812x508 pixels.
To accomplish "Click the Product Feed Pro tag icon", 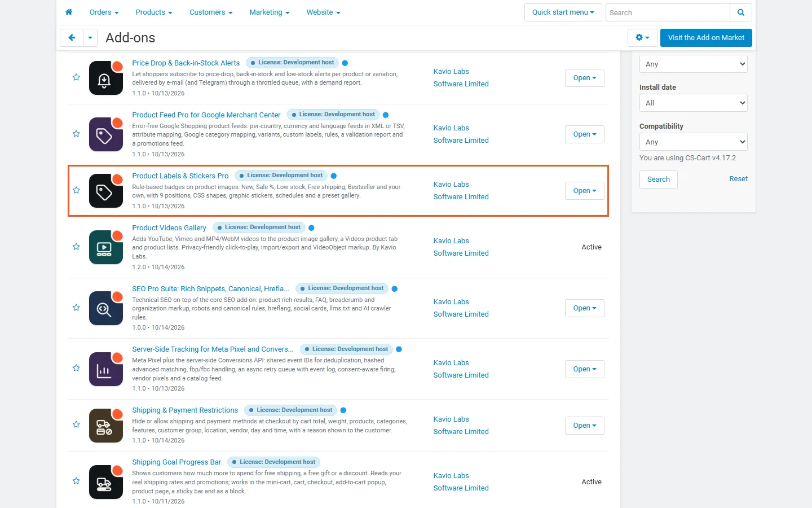I will tap(106, 134).
